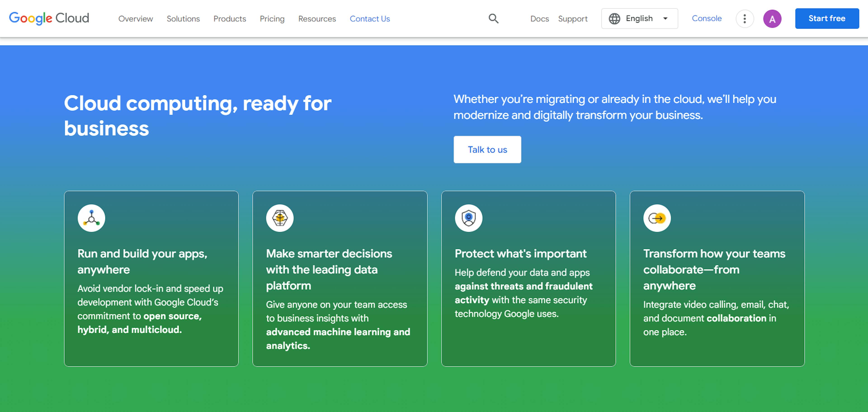Select the Contact Us nav link
This screenshot has width=868, height=412.
(370, 19)
